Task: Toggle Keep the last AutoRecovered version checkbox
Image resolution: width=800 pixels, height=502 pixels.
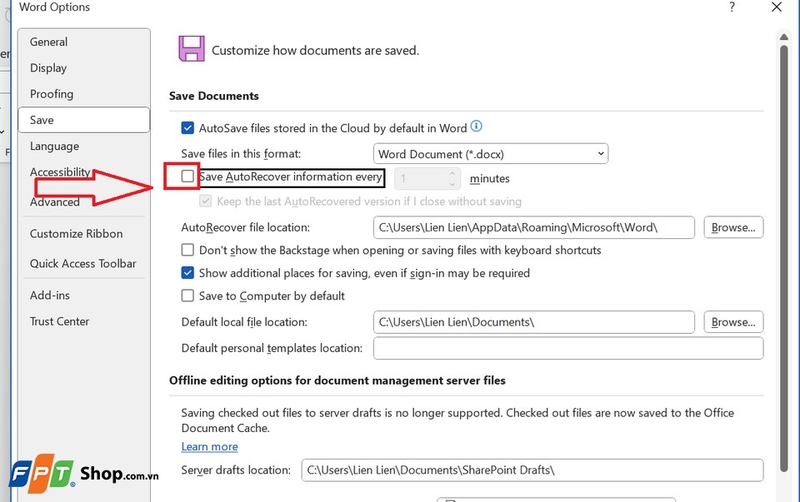Action: coord(205,201)
